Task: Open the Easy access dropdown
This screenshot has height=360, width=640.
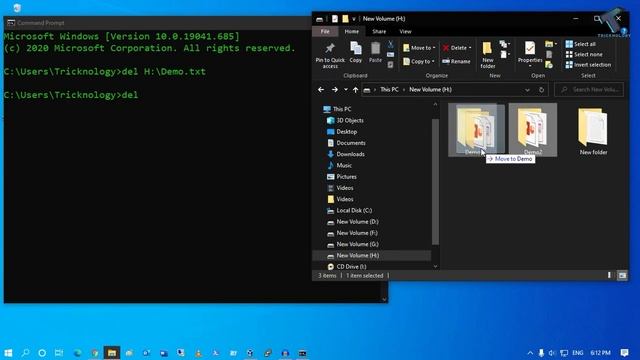Action: click(x=504, y=54)
